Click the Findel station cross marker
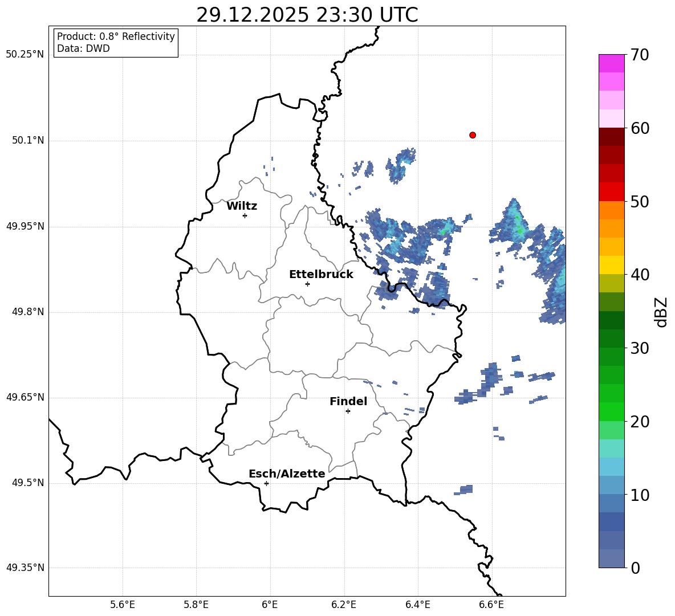Viewport: 675px width, 616px height. [x=348, y=411]
